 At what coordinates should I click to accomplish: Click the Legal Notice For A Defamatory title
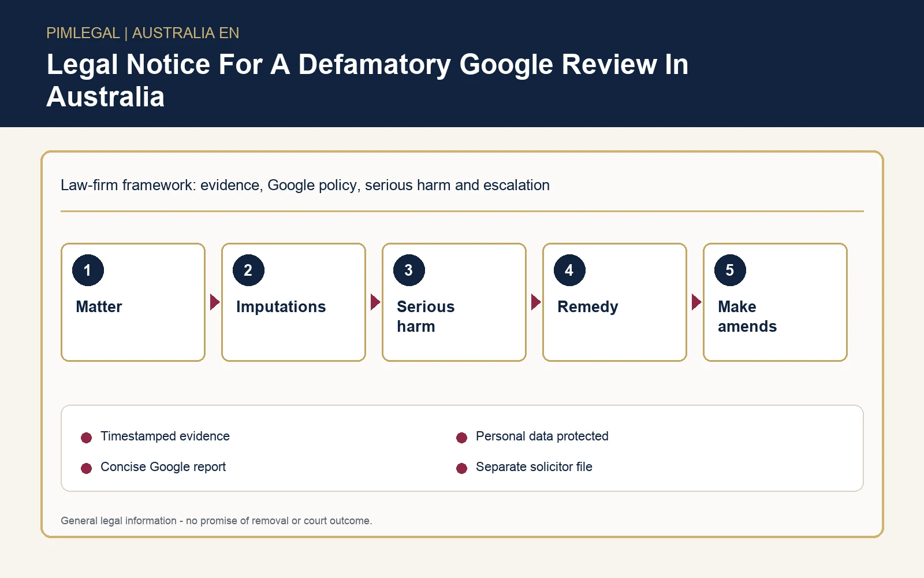pyautogui.click(x=367, y=80)
